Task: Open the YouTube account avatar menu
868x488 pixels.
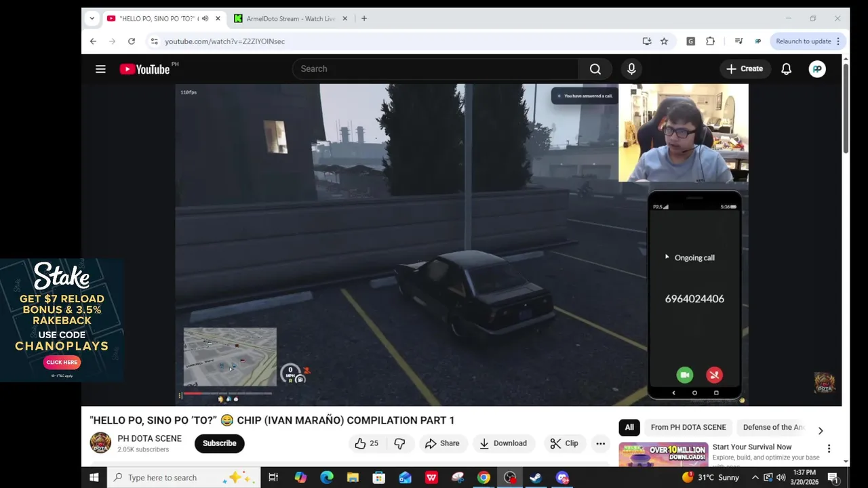Action: [817, 68]
